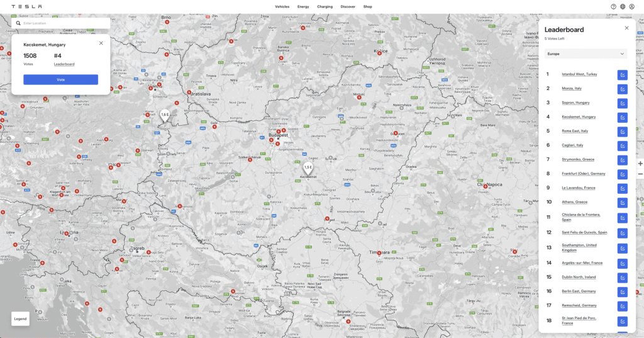
Task: Open the Europe region dropdown
Action: click(x=586, y=54)
